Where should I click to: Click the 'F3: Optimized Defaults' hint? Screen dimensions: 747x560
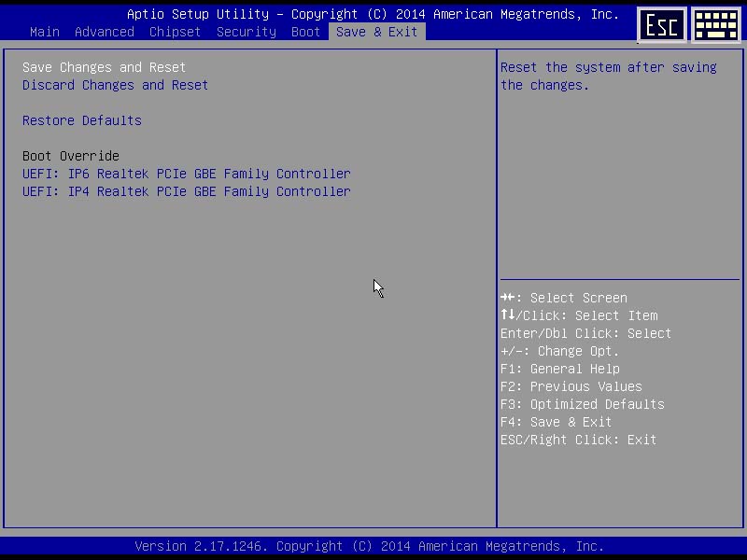click(x=582, y=404)
